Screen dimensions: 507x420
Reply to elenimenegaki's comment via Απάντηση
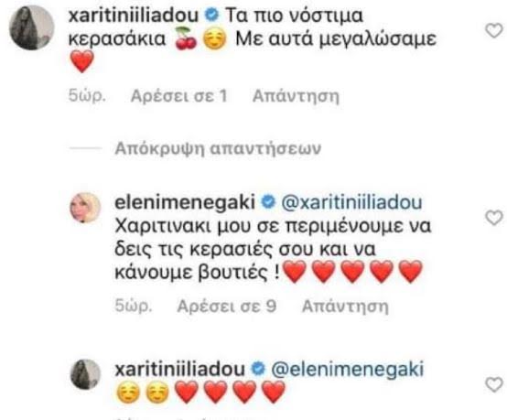[345, 306]
